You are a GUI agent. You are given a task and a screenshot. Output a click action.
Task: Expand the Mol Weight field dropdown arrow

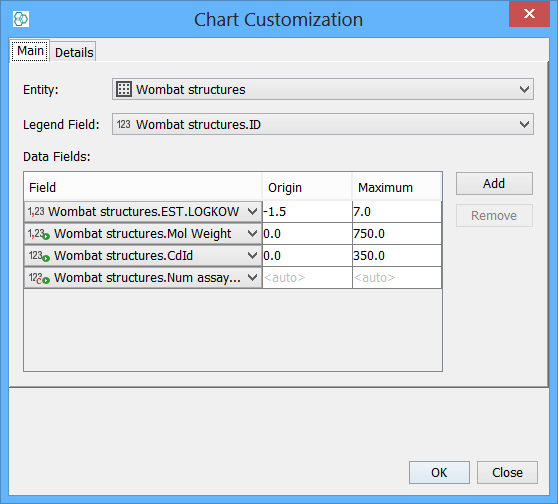[x=252, y=234]
